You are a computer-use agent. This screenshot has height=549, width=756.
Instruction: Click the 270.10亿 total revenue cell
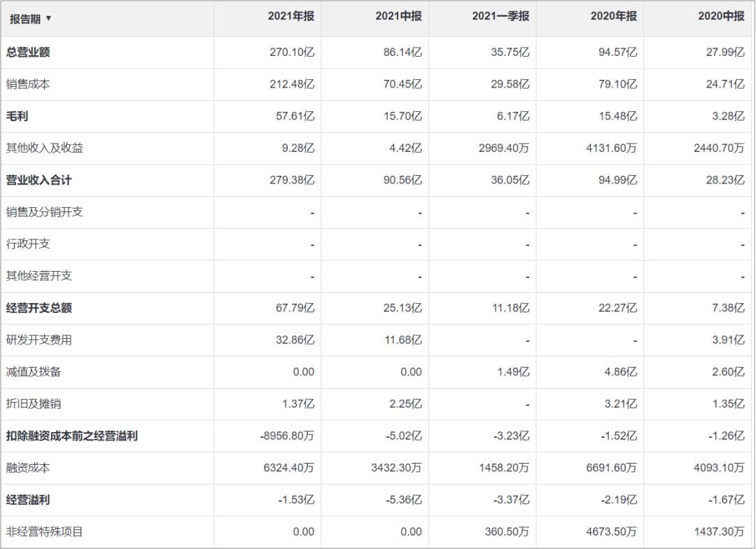pos(292,52)
